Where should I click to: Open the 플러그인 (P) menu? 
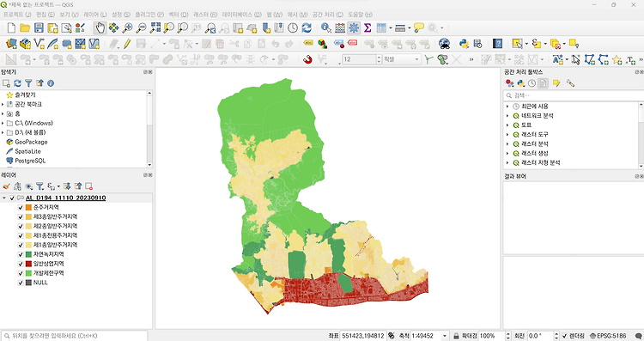(x=149, y=15)
